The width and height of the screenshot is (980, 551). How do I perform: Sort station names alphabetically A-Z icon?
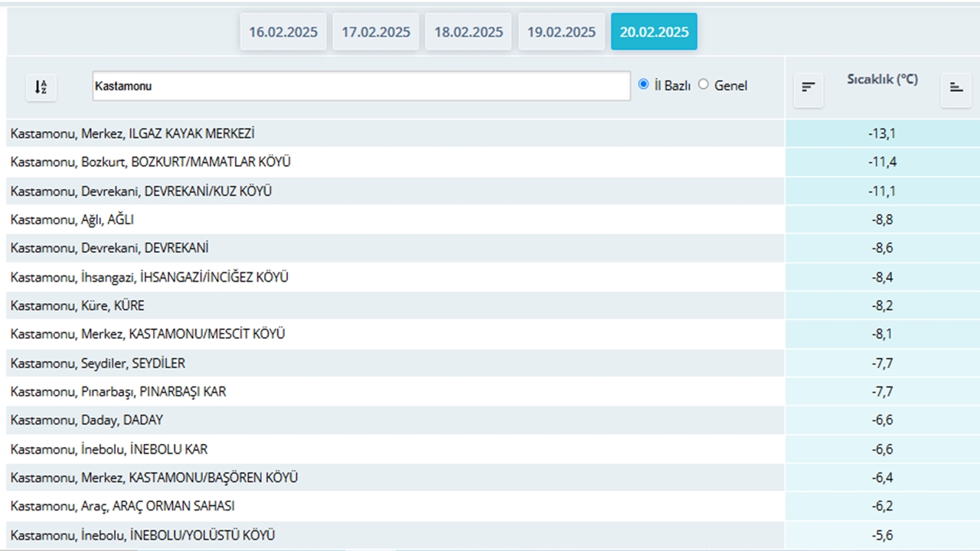tap(41, 86)
